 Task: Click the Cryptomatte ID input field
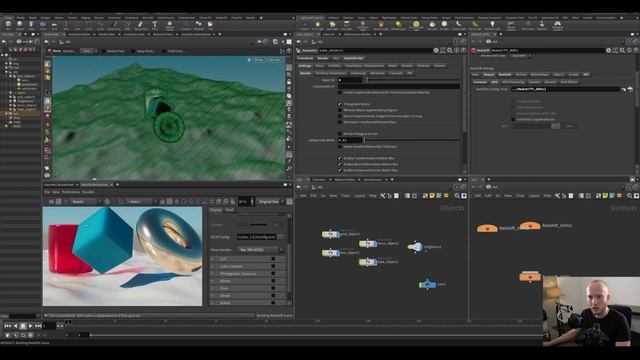399,87
